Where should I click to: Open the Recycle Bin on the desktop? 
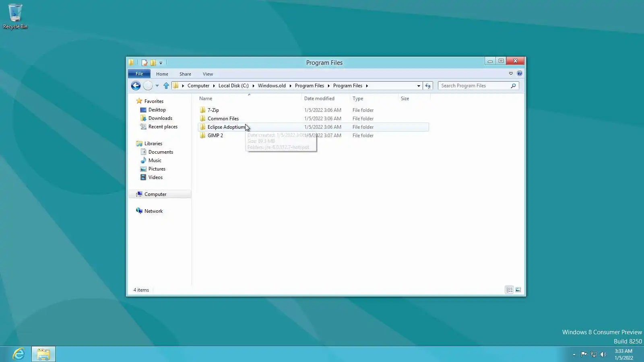click(15, 16)
